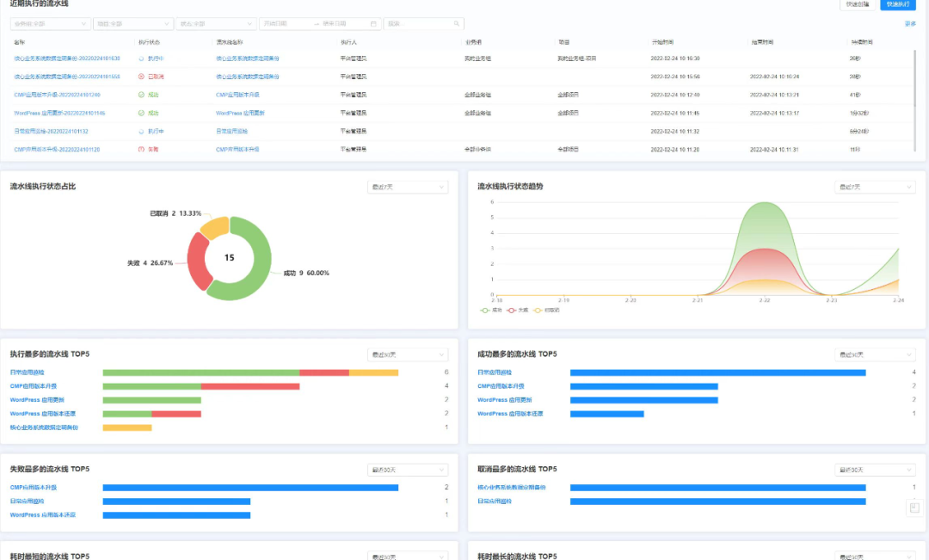Click the arrow between start and end date
Screen dimensions: 929x560
point(317,24)
